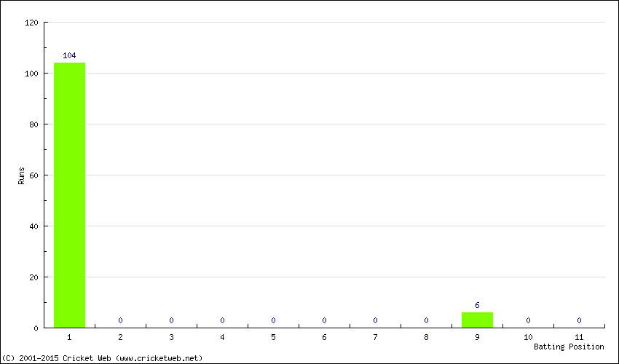Click the Runs axis title

pyautogui.click(x=21, y=175)
